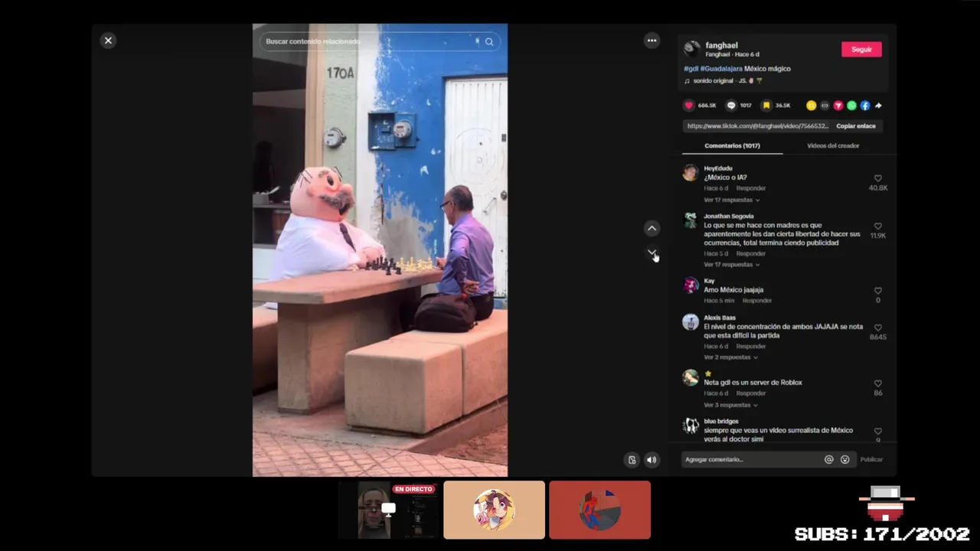980x551 pixels.
Task: Expand Ver 17 respuestas under HeyEdudu
Action: (x=731, y=200)
